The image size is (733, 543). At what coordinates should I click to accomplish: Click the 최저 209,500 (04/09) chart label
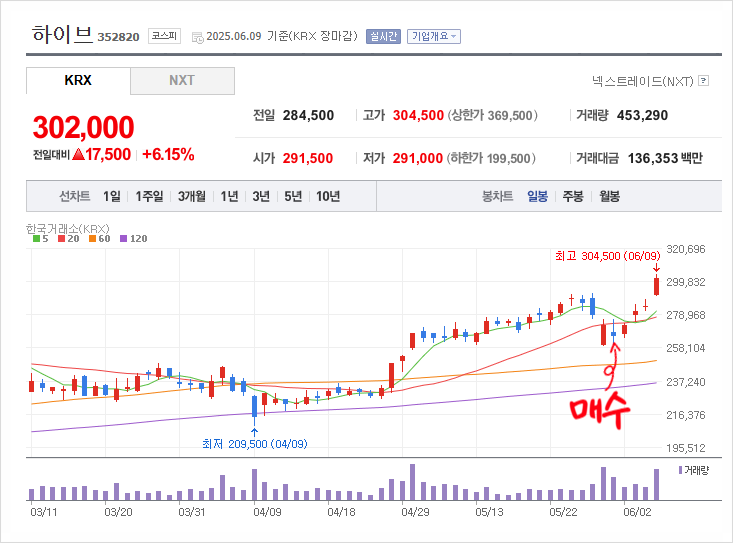click(x=255, y=444)
